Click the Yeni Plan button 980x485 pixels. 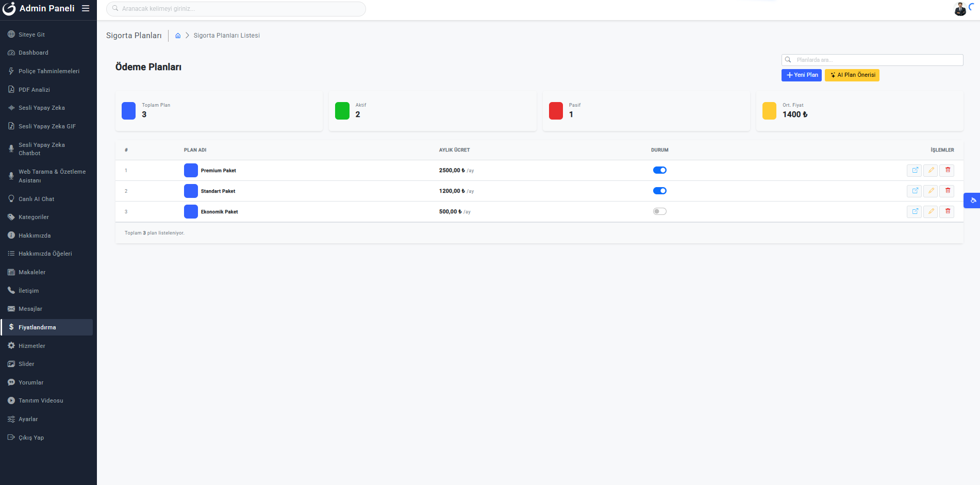click(x=802, y=75)
